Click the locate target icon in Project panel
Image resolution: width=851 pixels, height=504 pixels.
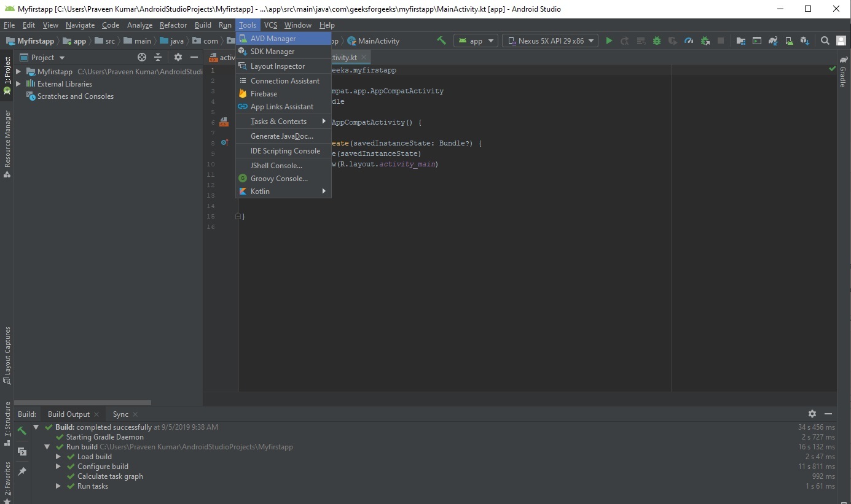tap(142, 57)
